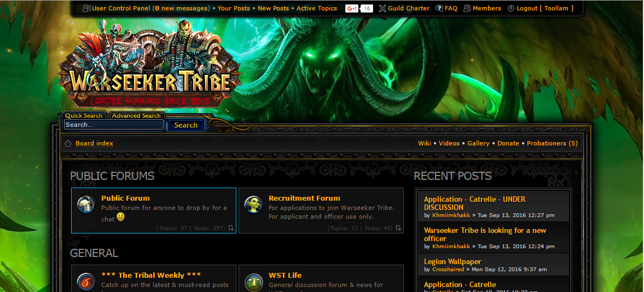
Task: Open New Posts link
Action: click(273, 8)
